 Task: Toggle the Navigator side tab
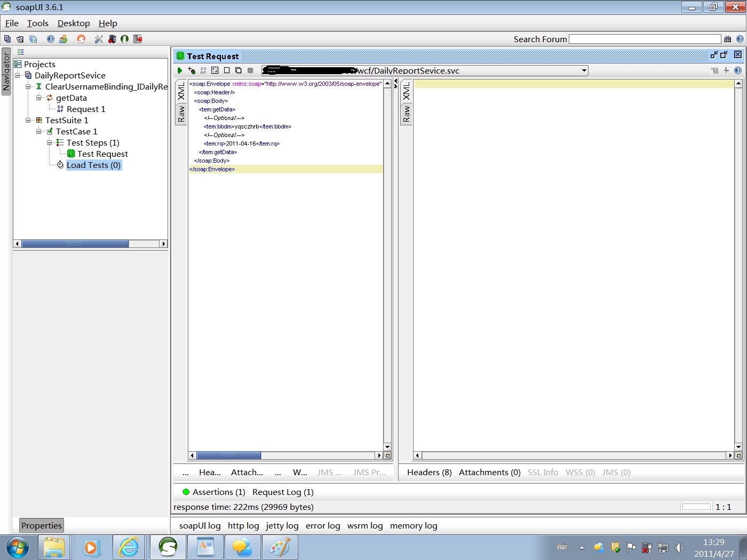click(x=6, y=71)
